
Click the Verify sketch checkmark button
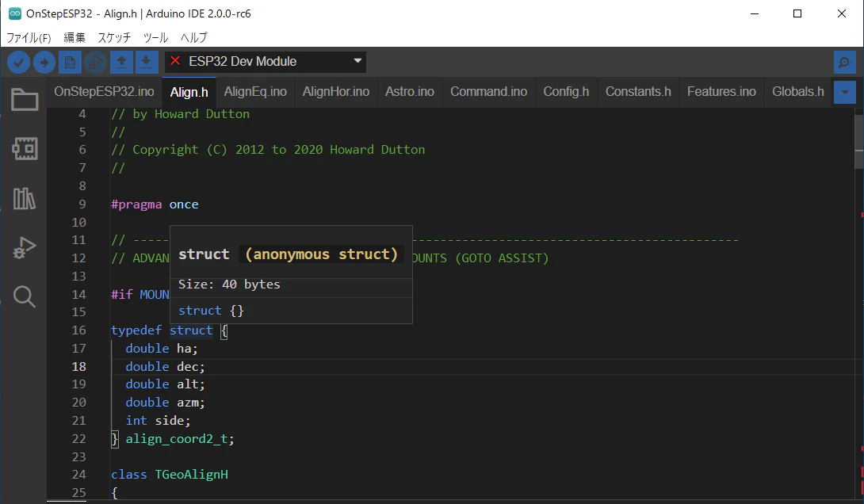19,63
